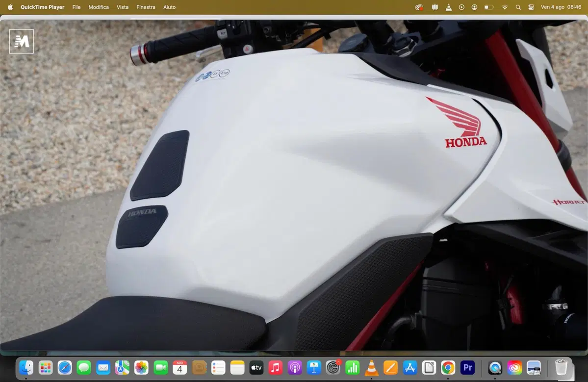Open Podcasts from the Dock
The image size is (588, 382).
tap(295, 368)
